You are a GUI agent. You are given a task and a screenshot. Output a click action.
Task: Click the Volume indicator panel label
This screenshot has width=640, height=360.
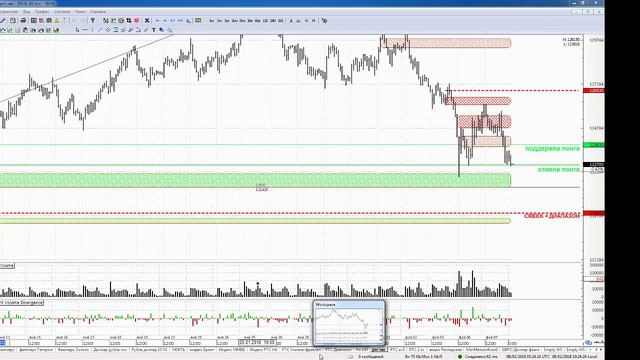click(7, 266)
